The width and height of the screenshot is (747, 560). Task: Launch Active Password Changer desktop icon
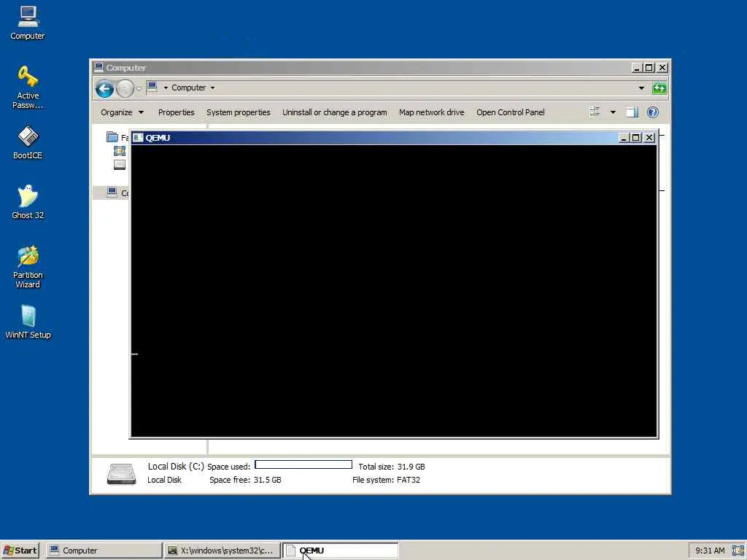pos(28,87)
